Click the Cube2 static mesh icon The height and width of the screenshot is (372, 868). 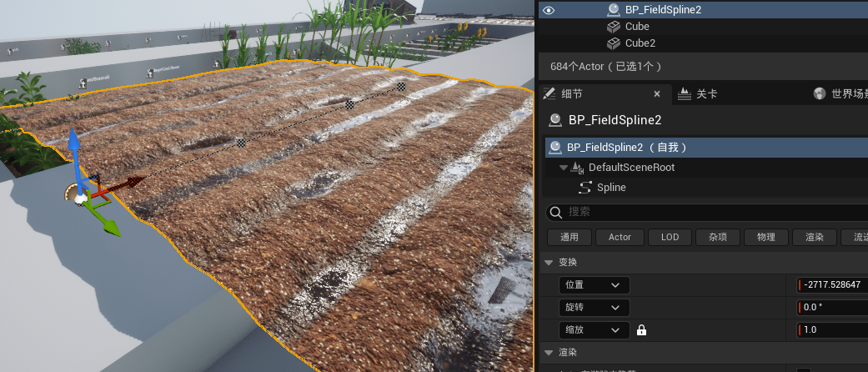click(614, 43)
